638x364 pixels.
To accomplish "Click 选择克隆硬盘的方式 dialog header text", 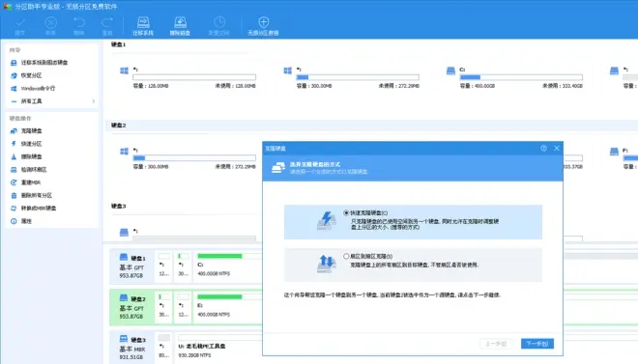I will (315, 164).
